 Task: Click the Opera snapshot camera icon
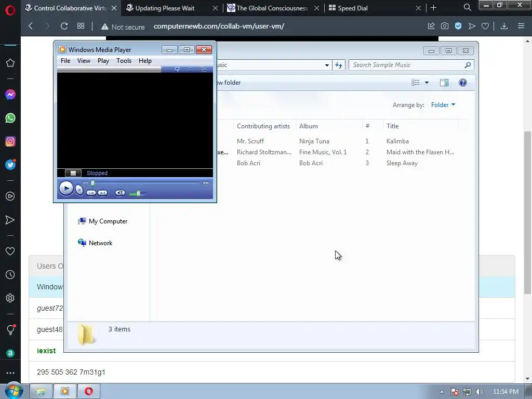(445, 26)
